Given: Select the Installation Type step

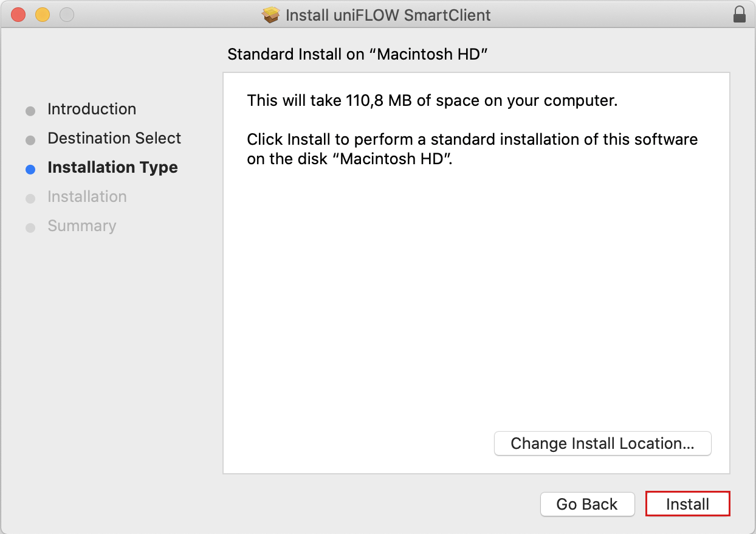Looking at the screenshot, I should tap(112, 167).
